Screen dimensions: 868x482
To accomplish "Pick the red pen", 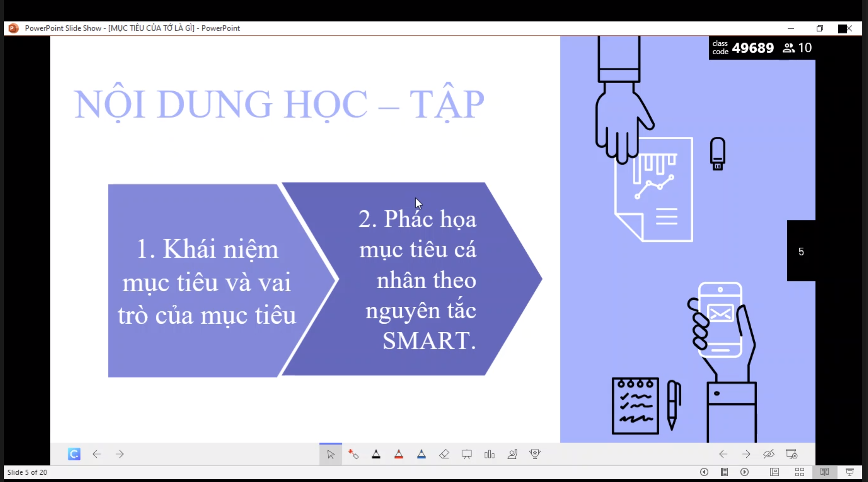I will pos(398,454).
